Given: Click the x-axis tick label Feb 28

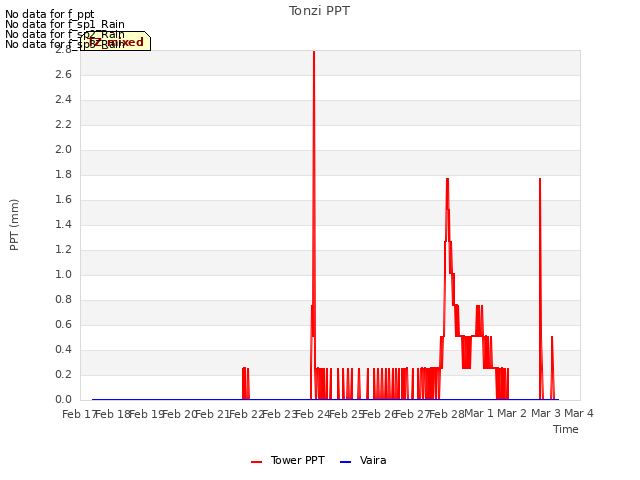Looking at the screenshot, I should pyautogui.click(x=447, y=414).
